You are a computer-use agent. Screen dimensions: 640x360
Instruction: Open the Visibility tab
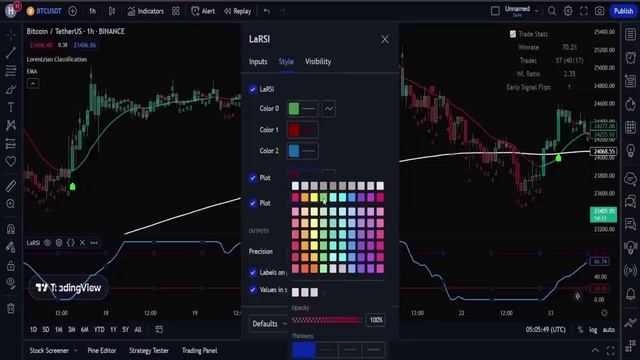pyautogui.click(x=318, y=62)
